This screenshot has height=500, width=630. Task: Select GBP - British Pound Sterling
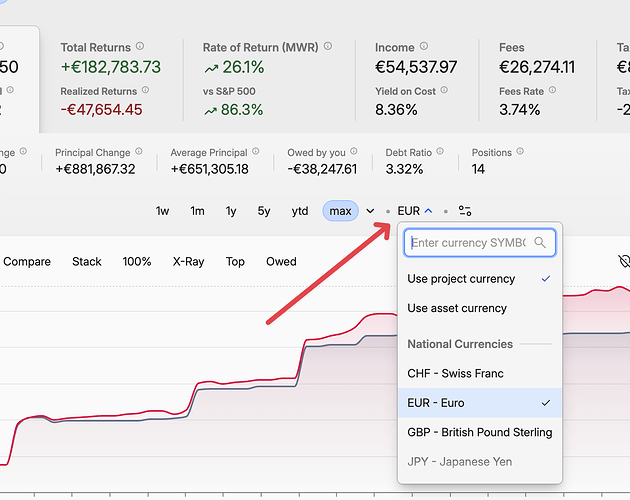pos(480,432)
